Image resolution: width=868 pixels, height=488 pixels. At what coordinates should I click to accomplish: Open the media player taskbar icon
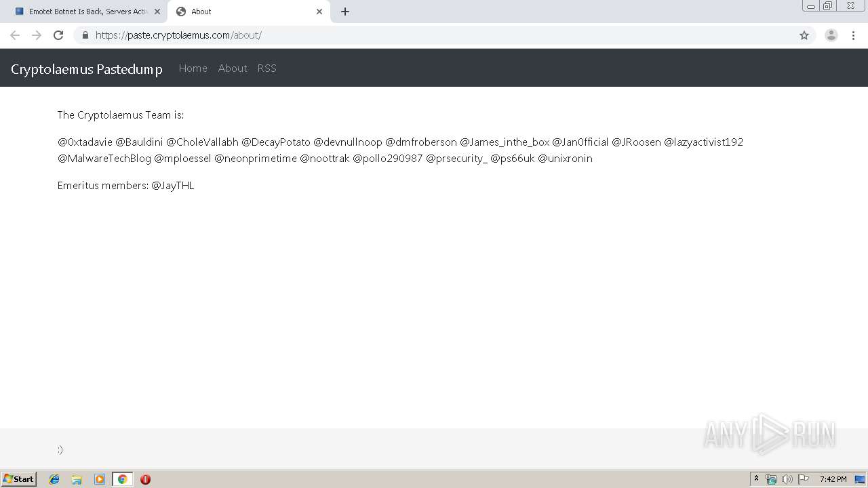(100, 479)
